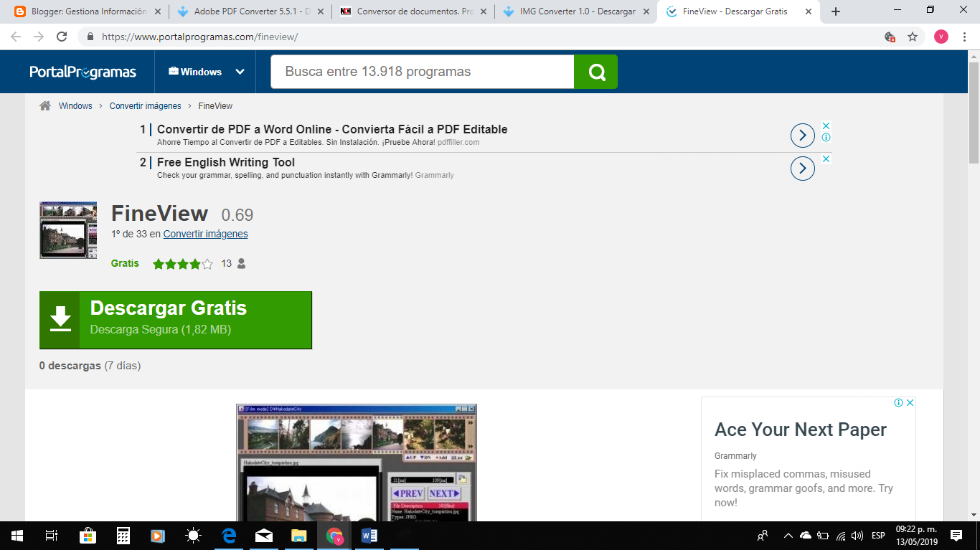Image resolution: width=980 pixels, height=550 pixels.
Task: Click the FineView breadcrumb text
Action: point(215,106)
